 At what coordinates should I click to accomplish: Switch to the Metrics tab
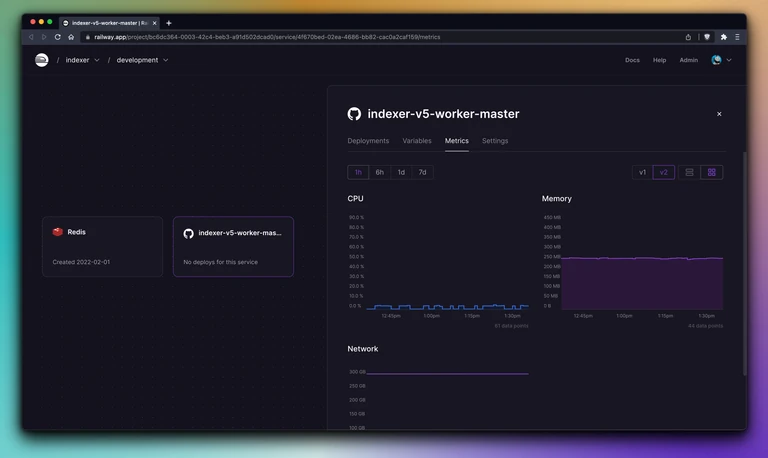pos(456,141)
